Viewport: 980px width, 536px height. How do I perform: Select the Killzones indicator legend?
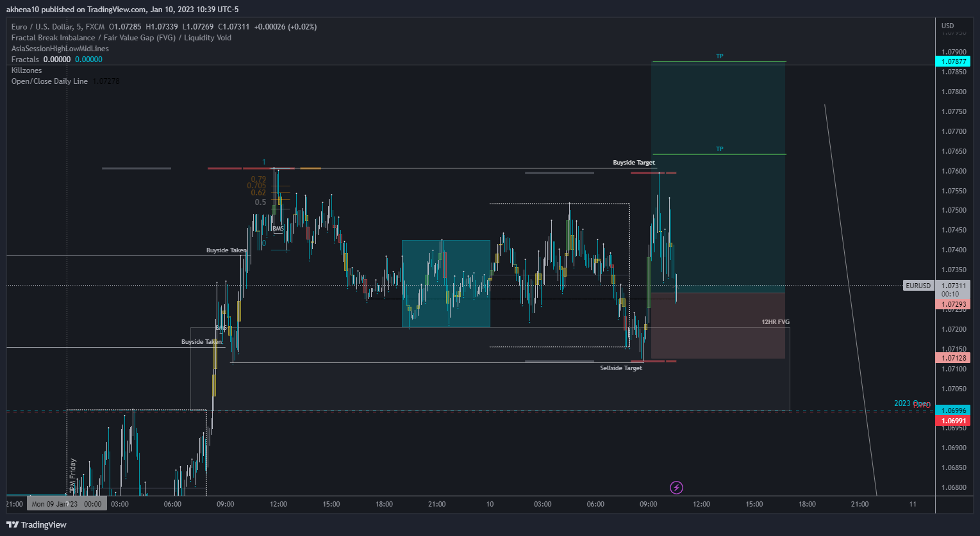click(x=27, y=70)
